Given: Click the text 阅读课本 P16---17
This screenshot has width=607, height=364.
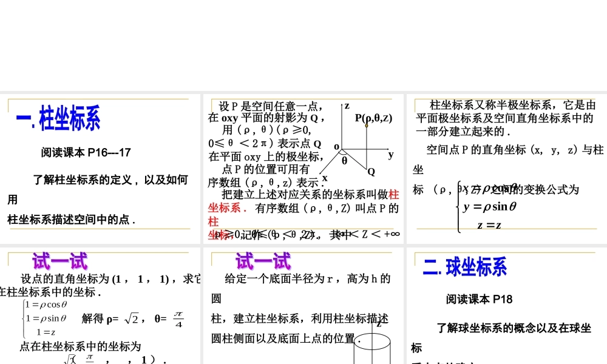Looking at the screenshot, I should (86, 152).
